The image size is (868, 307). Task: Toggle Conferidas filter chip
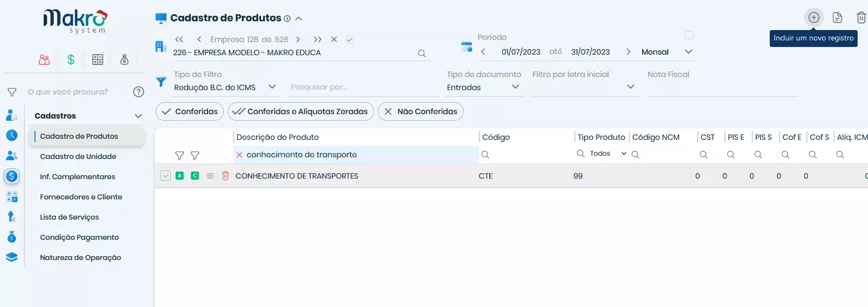click(x=189, y=111)
